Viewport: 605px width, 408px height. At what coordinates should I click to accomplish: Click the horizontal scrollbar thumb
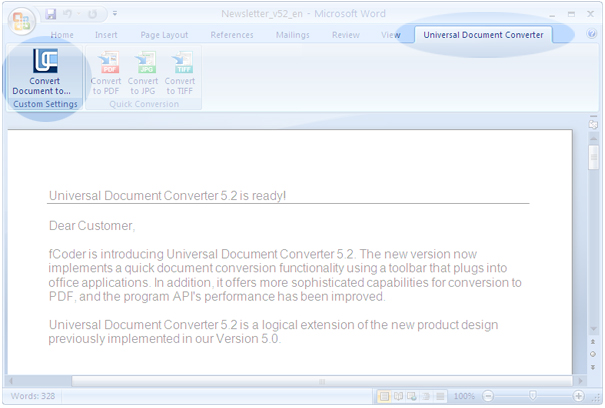321,381
